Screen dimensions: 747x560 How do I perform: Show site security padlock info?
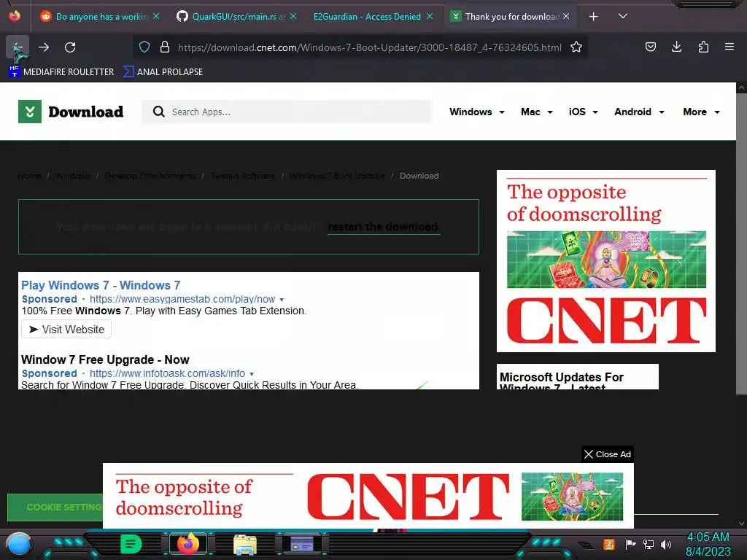click(165, 47)
